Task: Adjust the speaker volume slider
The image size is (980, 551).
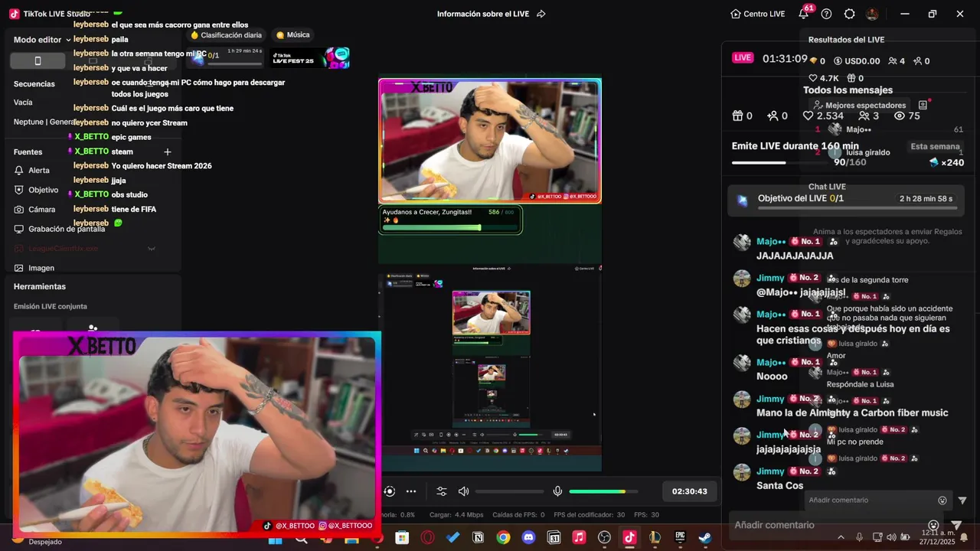Action: tap(509, 491)
